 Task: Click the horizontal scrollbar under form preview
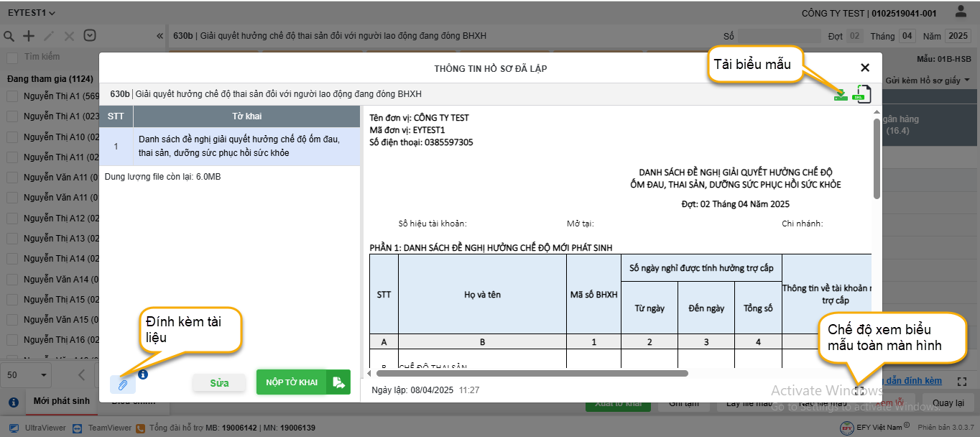point(532,373)
